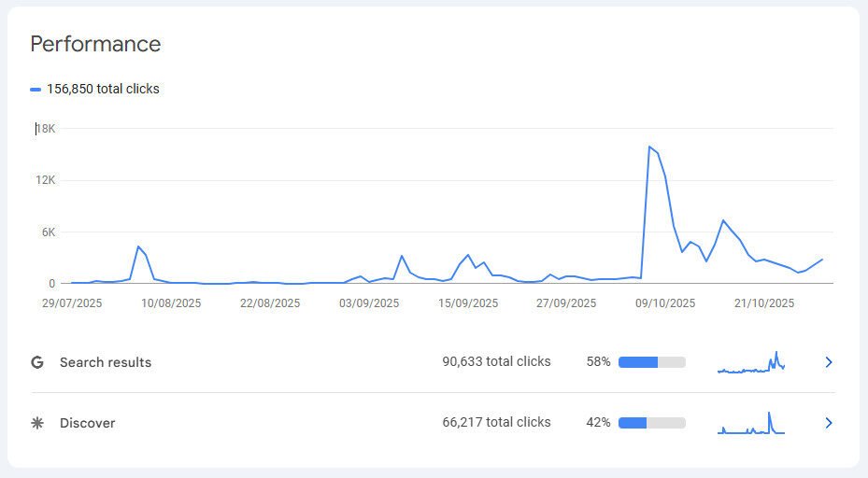The height and width of the screenshot is (478, 868).
Task: Click the Search results sparkline thumbnail
Action: coord(751,363)
